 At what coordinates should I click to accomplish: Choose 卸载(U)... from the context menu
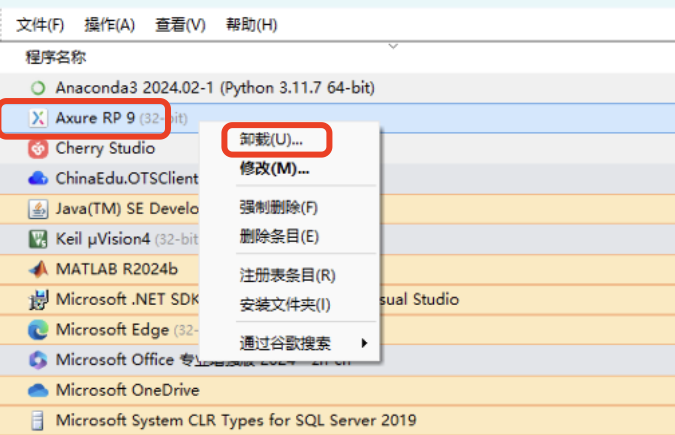tap(271, 140)
